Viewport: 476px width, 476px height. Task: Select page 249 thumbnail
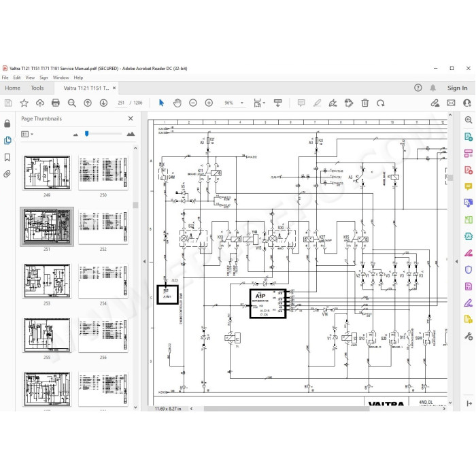click(x=47, y=173)
